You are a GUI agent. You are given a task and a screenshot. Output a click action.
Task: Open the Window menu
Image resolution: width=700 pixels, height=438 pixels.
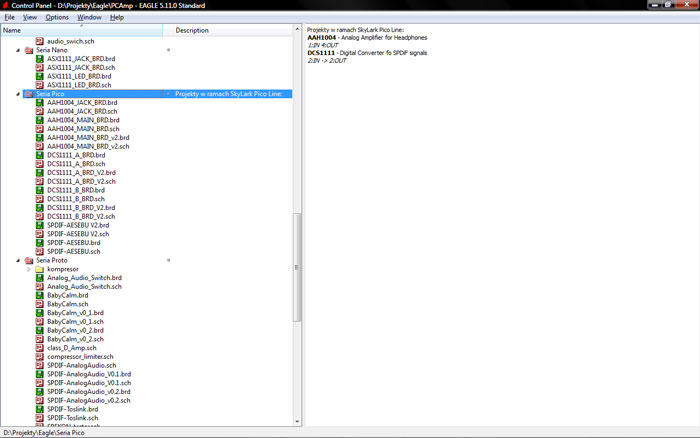click(x=89, y=17)
